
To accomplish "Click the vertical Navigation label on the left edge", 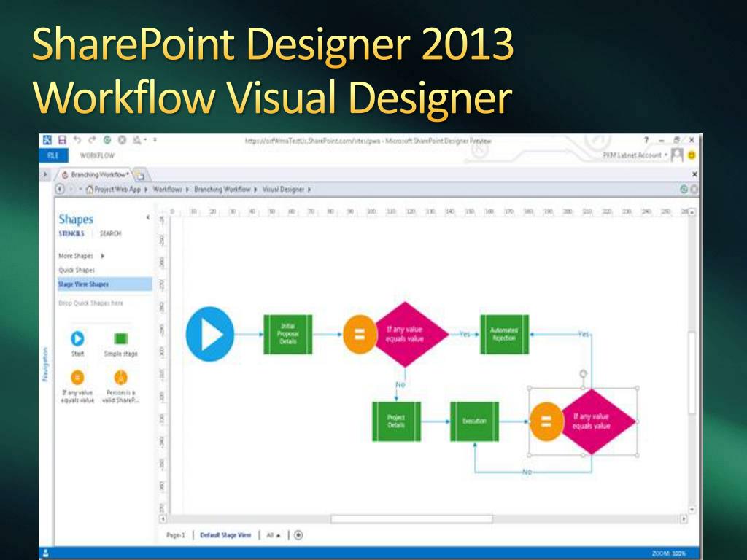I will (46, 365).
